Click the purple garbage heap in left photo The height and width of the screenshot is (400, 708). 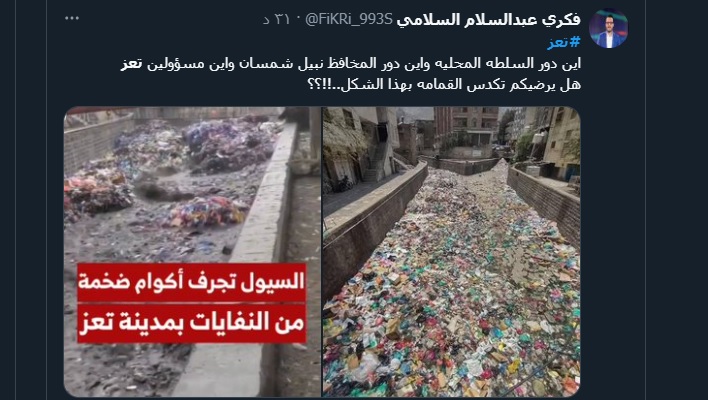point(228,145)
